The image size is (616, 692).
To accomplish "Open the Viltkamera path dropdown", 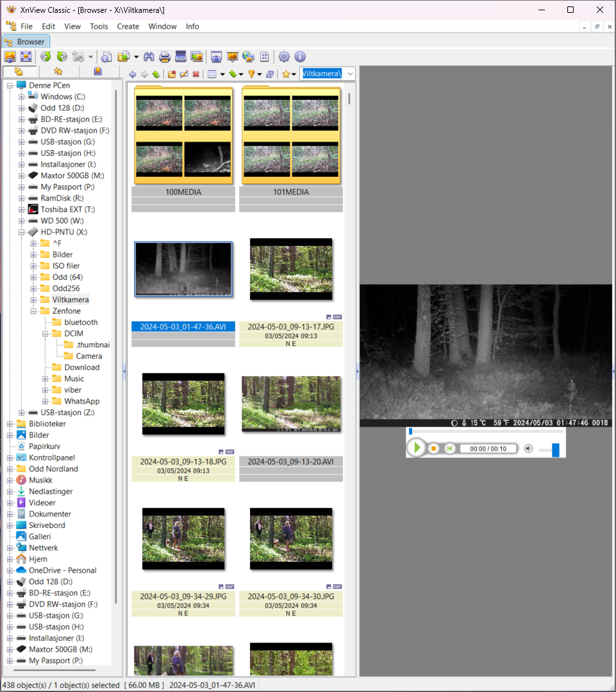I will (350, 74).
